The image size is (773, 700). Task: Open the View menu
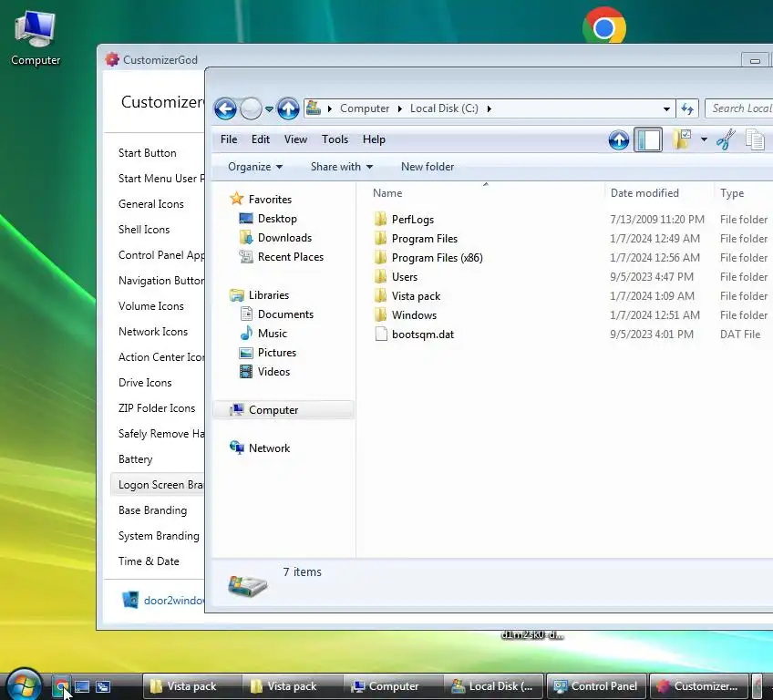point(295,139)
